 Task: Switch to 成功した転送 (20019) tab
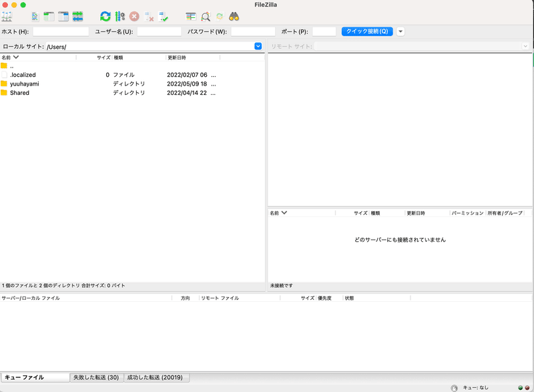click(156, 377)
